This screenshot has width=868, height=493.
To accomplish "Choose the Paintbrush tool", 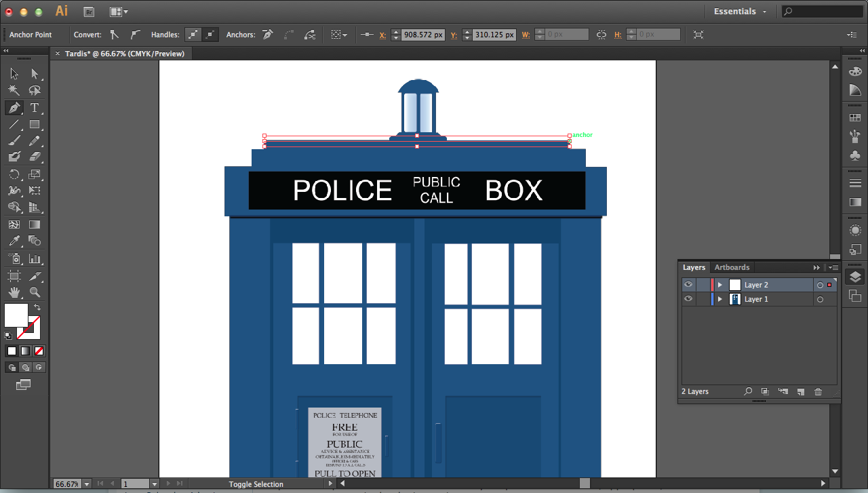I will point(14,141).
